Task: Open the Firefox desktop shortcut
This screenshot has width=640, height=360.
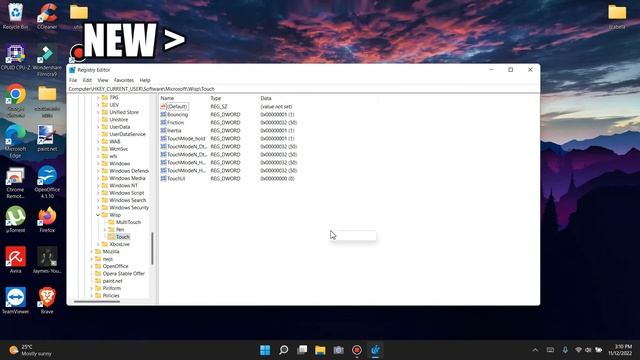Action: pos(47,219)
